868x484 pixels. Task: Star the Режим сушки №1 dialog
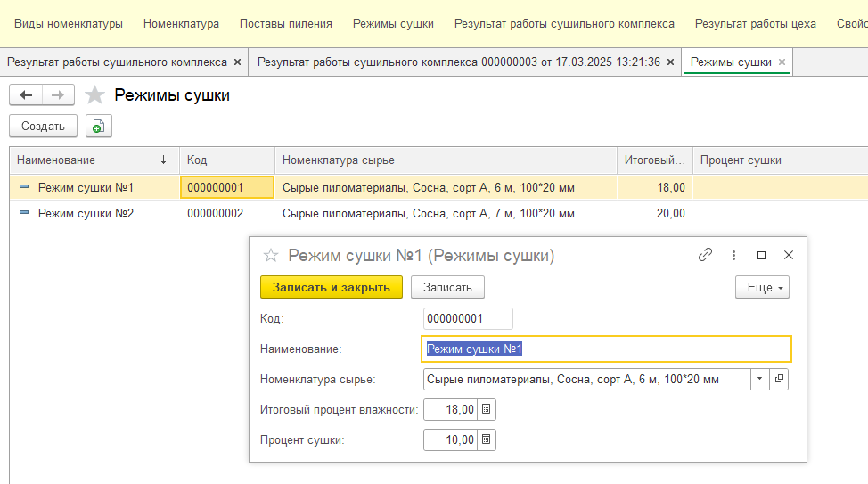pos(271,256)
